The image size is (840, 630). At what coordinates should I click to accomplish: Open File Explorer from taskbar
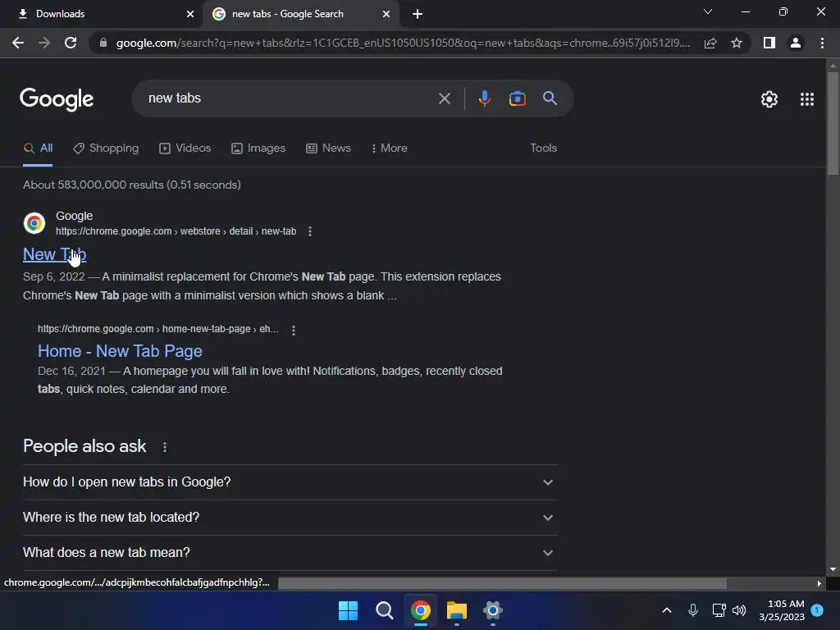coord(456,610)
